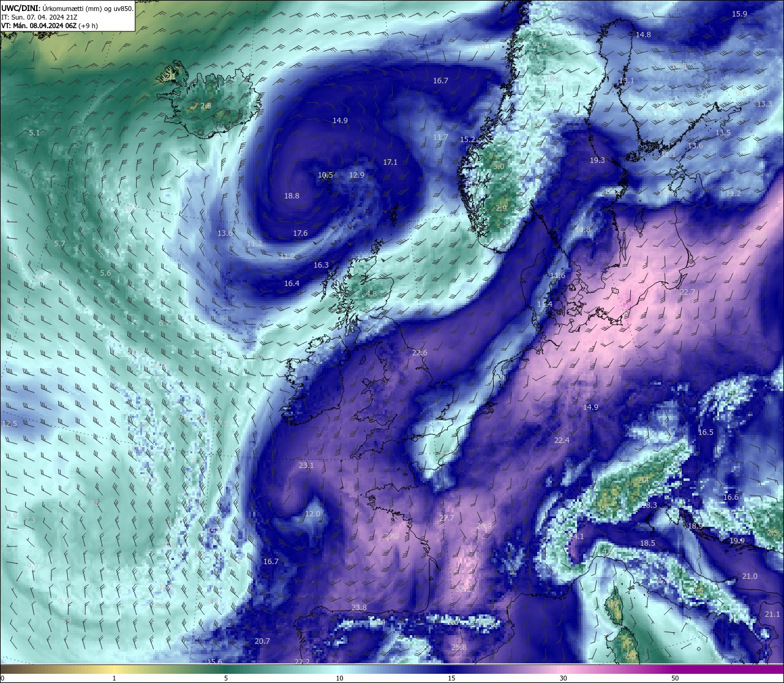Click the legend tick label '1'
The width and height of the screenshot is (784, 683).
click(114, 678)
